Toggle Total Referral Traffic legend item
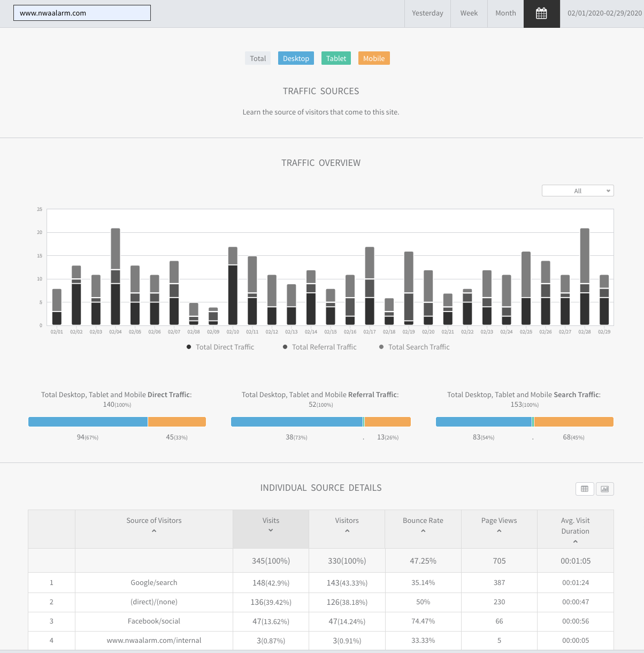 pyautogui.click(x=319, y=347)
